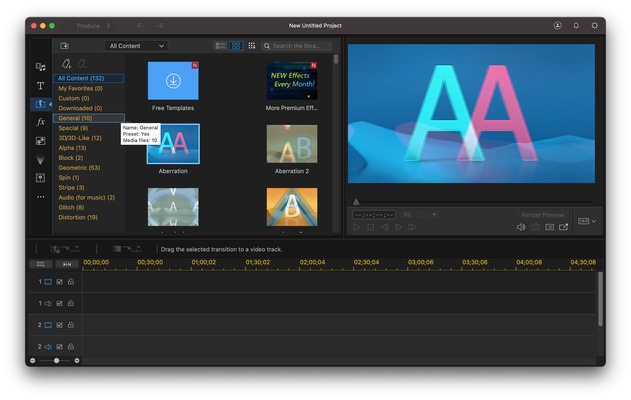Take a snapshot with the camera icon
This screenshot has width=631, height=400.
(x=535, y=227)
